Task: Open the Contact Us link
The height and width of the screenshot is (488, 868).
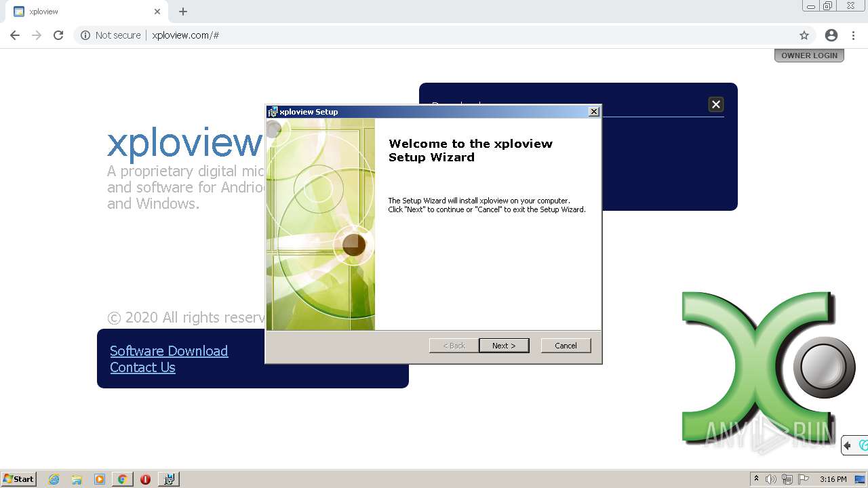Action: [142, 367]
